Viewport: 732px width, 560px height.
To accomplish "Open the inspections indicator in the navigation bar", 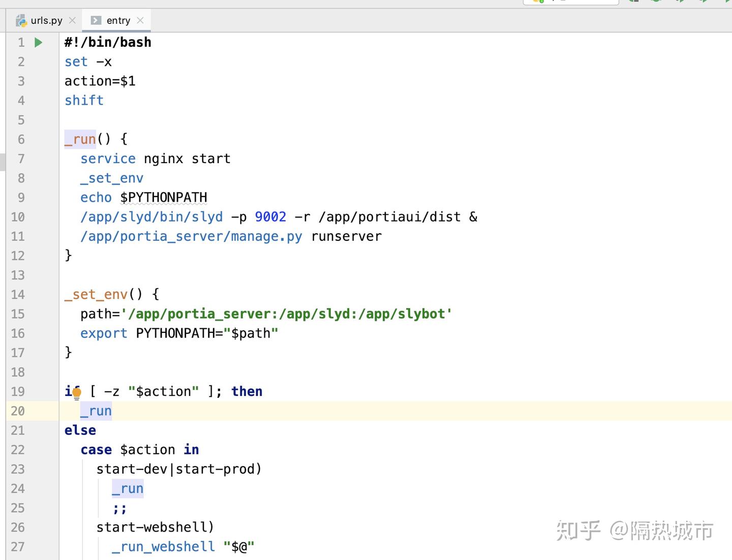I will (x=538, y=2).
